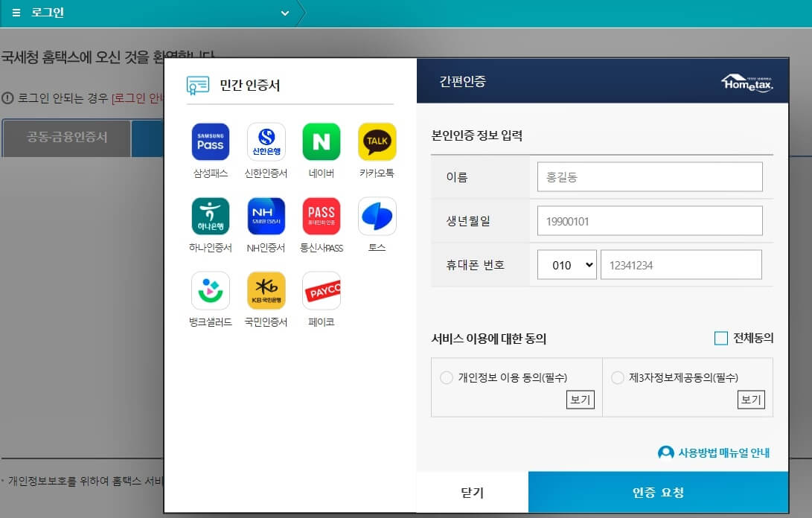Click the 닫기 button
Image resolution: width=812 pixels, height=518 pixels.
click(x=473, y=492)
